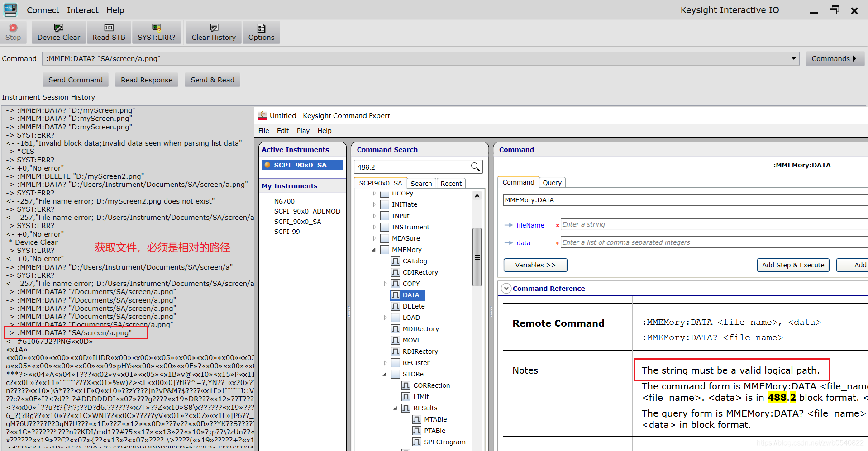Click the fileName parameter arrow icon

click(509, 225)
